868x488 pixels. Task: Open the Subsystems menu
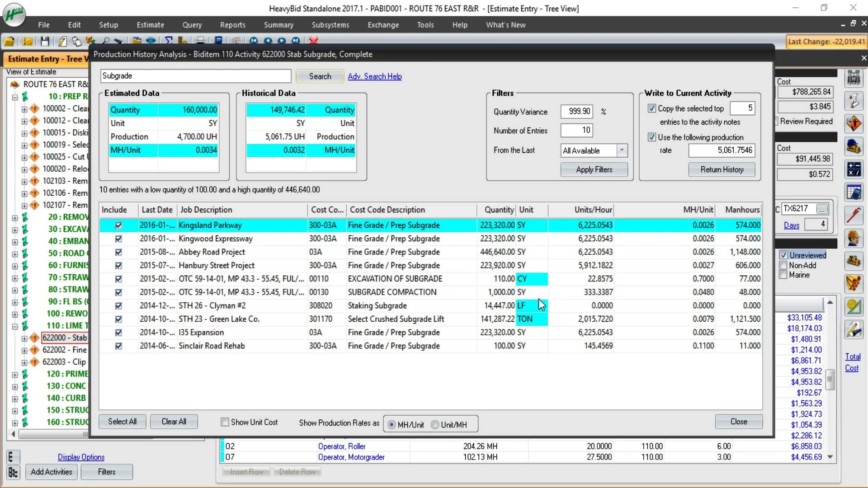(x=330, y=25)
